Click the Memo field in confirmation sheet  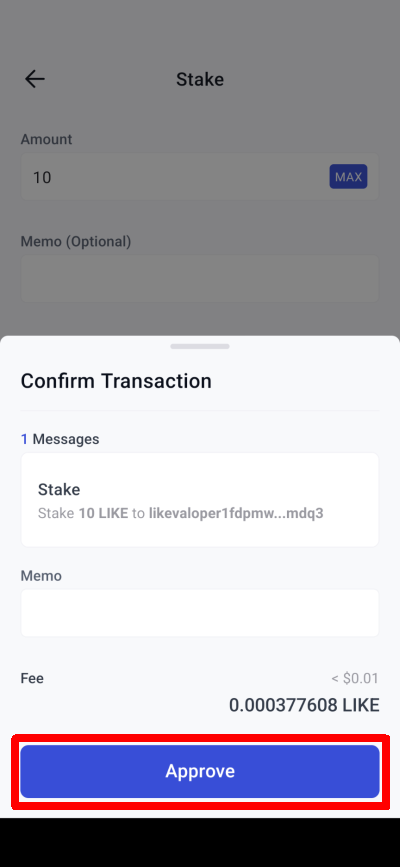[x=200, y=613]
